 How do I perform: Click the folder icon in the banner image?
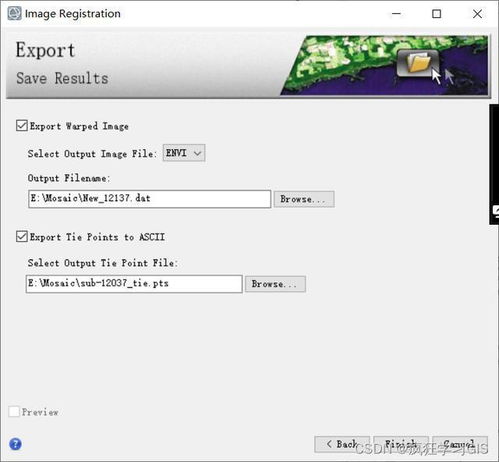[x=418, y=63]
